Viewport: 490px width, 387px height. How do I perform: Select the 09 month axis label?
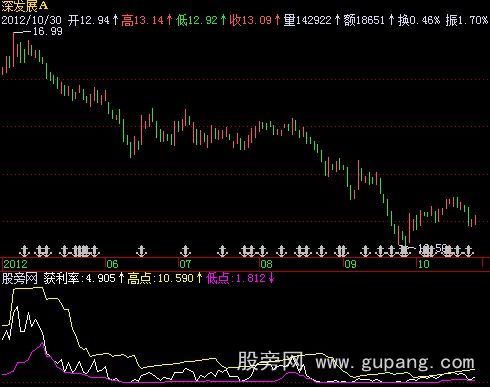[x=350, y=264]
